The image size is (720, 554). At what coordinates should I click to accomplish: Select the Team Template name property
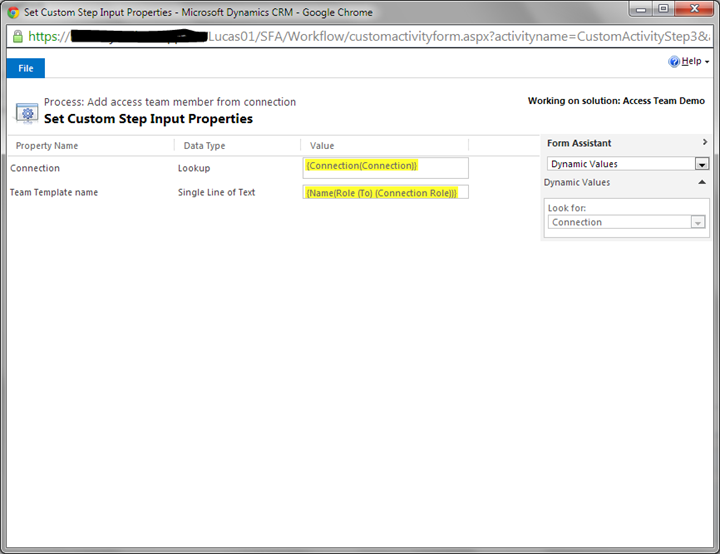(x=54, y=192)
